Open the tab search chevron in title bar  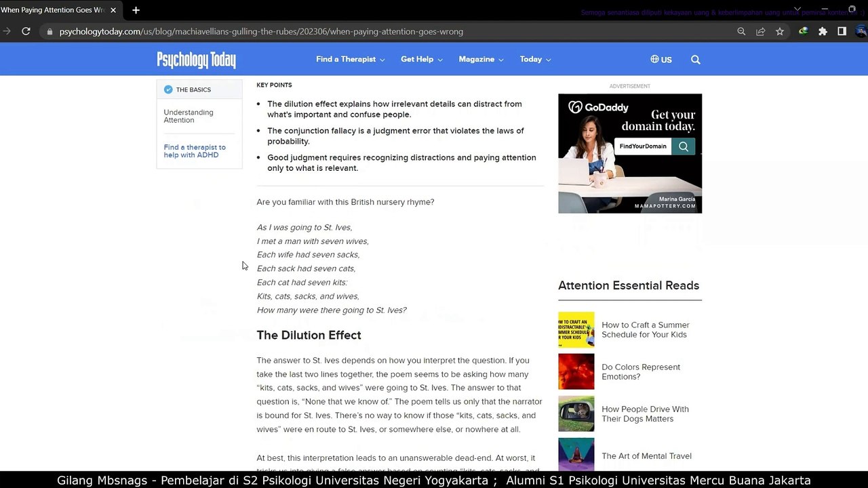[x=797, y=10]
